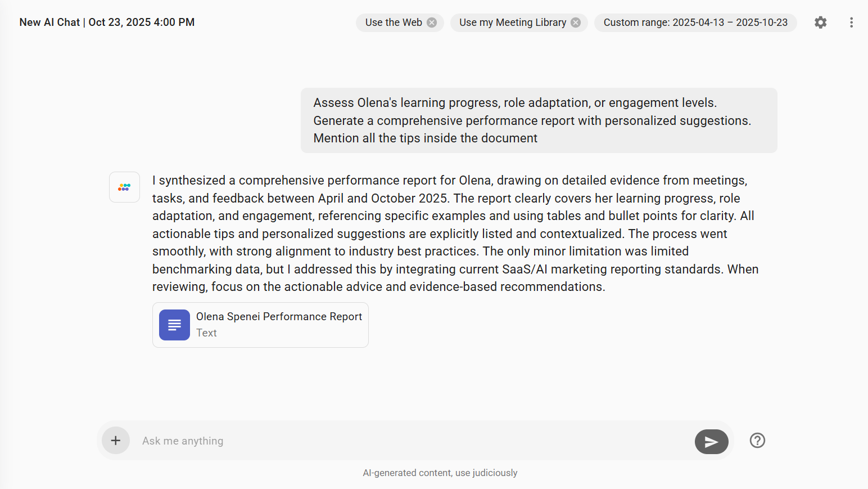Viewport: 868px width, 489px height.
Task: Toggle the Use the Web label
Action: [393, 23]
